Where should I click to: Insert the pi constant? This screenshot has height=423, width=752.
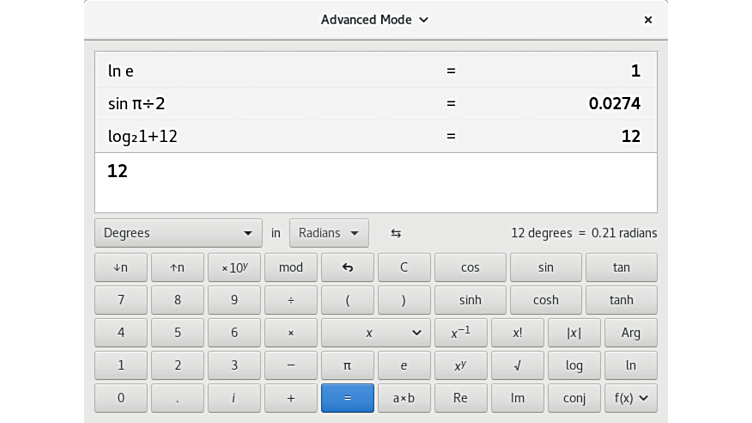pyautogui.click(x=347, y=365)
